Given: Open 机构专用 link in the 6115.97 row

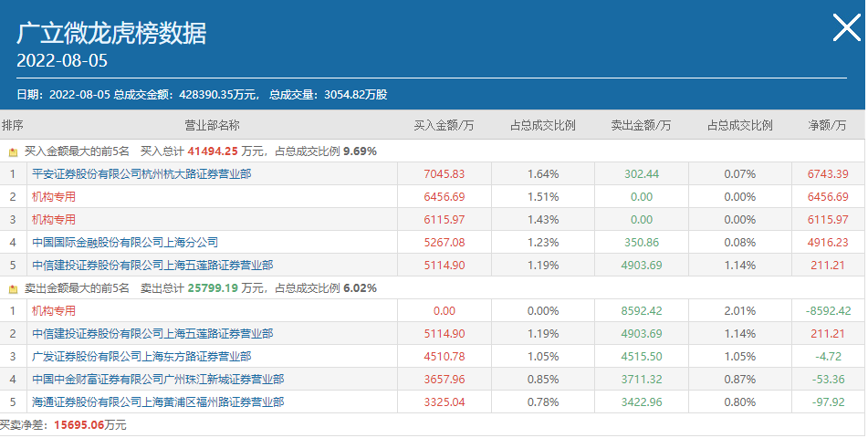Looking at the screenshot, I should pos(53,219).
